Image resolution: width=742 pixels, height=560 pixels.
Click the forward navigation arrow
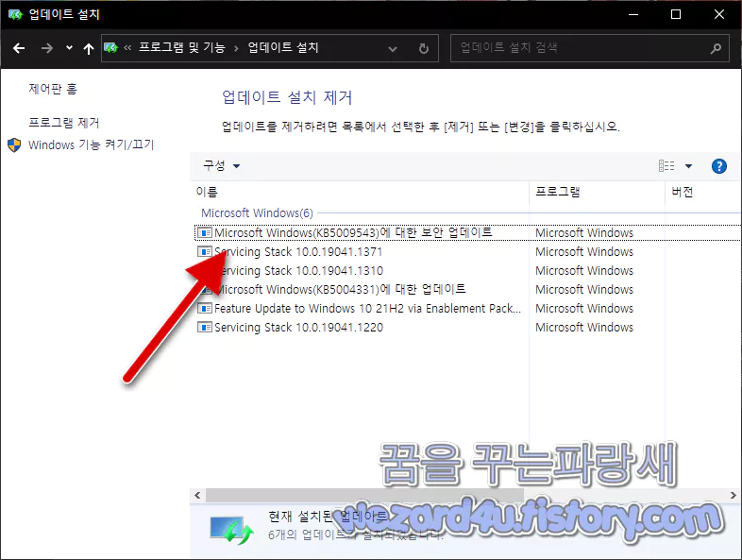(x=46, y=48)
